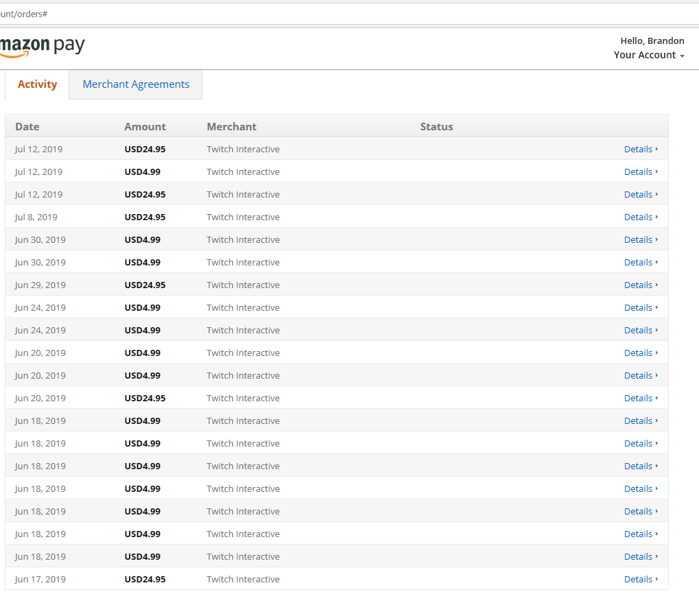
Task: Open Details for Jun 29, 2019 transaction
Action: [641, 285]
